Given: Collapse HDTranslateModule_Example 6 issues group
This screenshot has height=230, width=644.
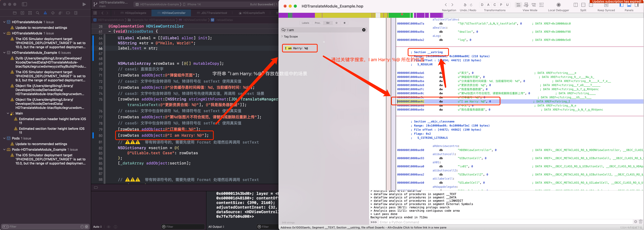Looking at the screenshot, I should pos(4,53).
